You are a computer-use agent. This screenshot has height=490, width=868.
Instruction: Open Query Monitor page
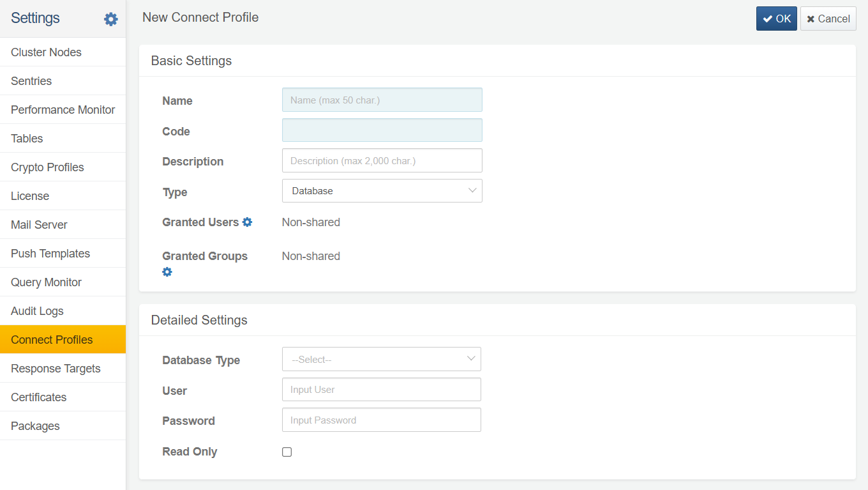point(63,282)
